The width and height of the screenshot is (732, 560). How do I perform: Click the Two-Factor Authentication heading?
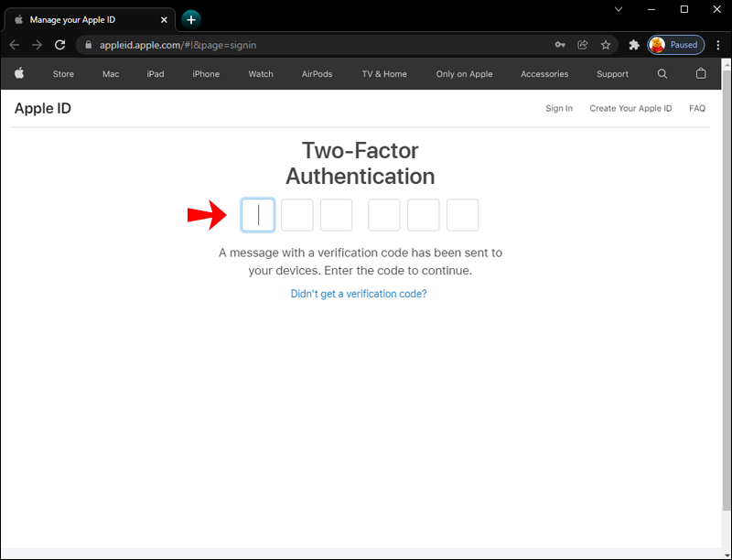click(x=360, y=163)
